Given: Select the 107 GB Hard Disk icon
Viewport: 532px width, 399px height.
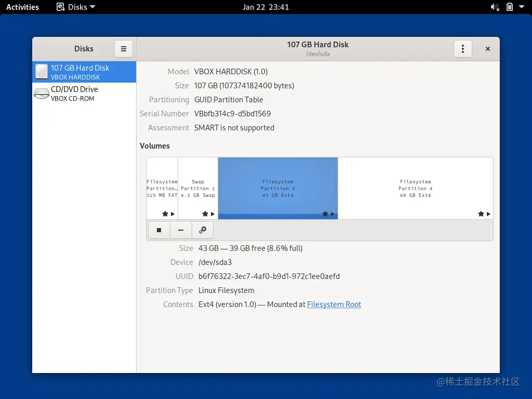Looking at the screenshot, I should pyautogui.click(x=42, y=72).
